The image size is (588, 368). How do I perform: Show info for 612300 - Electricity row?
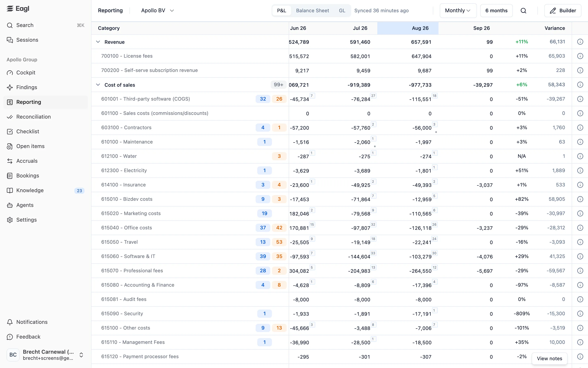(580, 171)
